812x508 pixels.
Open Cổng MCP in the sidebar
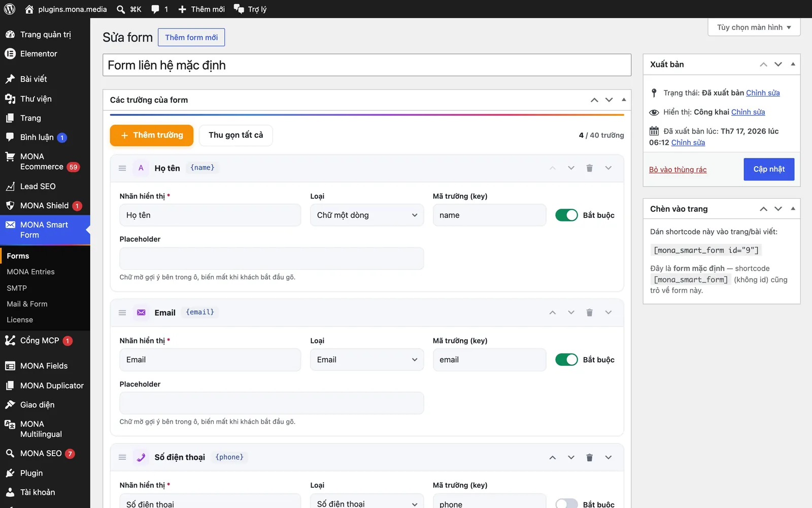coord(40,340)
